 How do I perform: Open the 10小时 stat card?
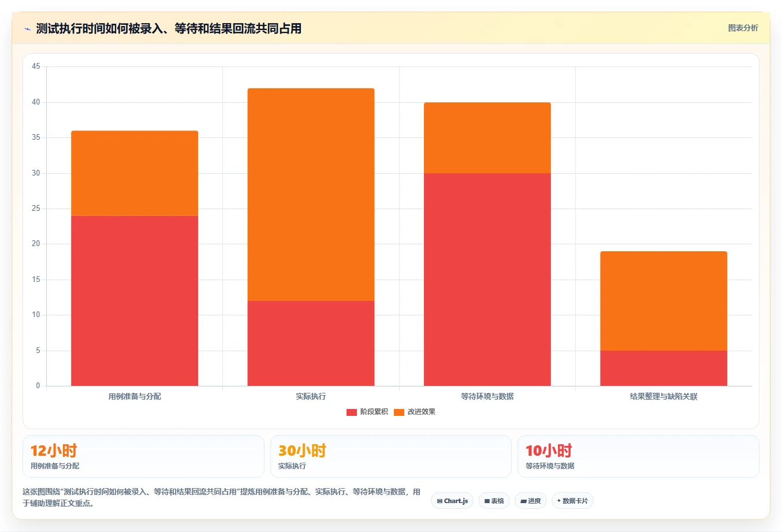coord(638,456)
